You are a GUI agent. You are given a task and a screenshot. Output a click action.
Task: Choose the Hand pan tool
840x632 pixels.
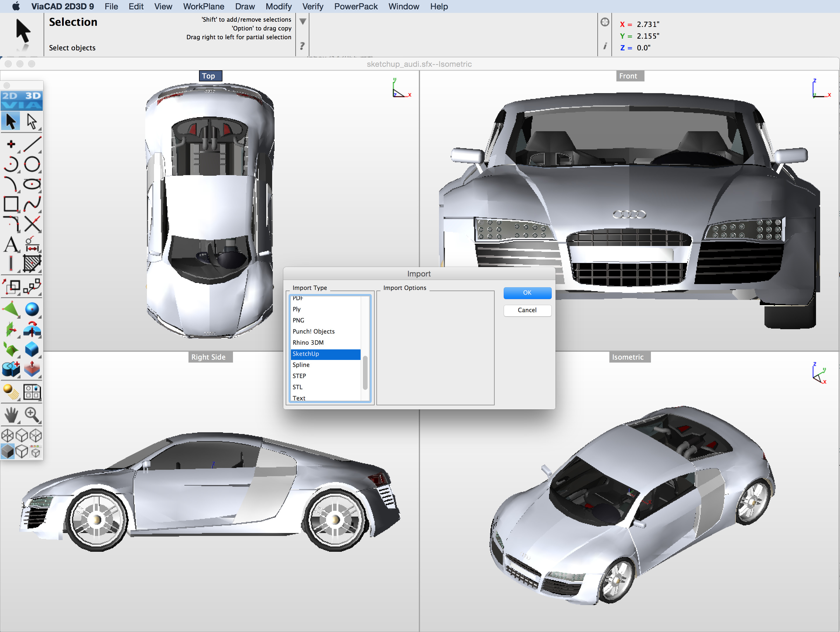(x=11, y=415)
